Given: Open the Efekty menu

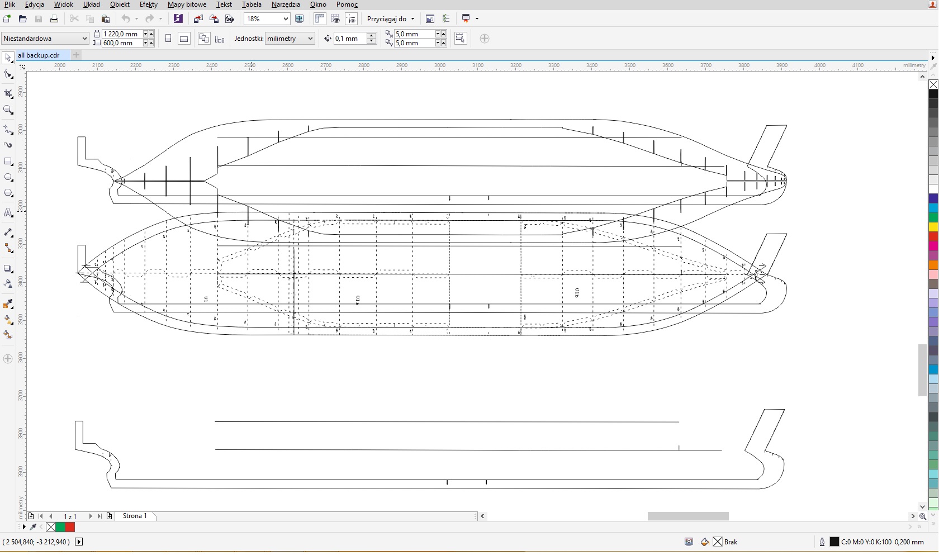Looking at the screenshot, I should 148,4.
